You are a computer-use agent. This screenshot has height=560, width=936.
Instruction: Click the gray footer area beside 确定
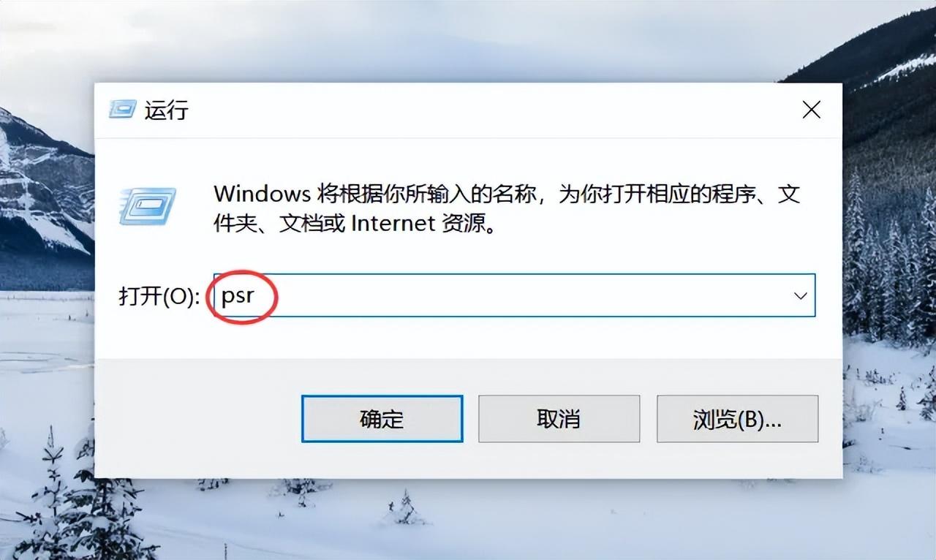pyautogui.click(x=197, y=419)
